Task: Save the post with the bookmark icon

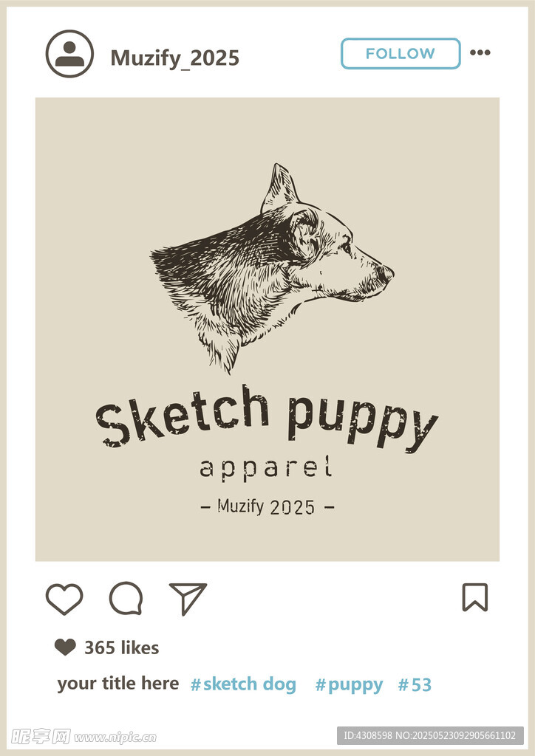Action: 475,597
